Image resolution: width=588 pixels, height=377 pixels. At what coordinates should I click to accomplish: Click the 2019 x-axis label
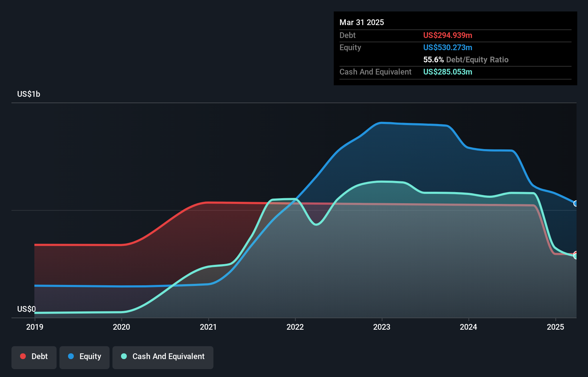tap(35, 327)
